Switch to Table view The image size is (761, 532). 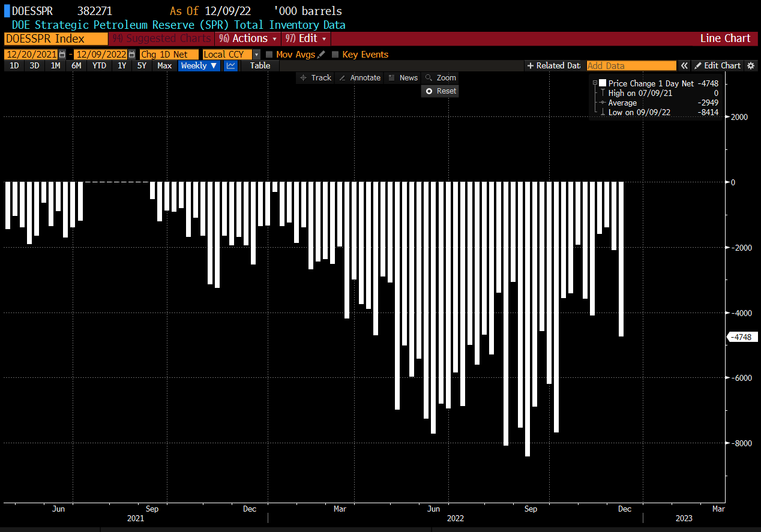tap(260, 65)
